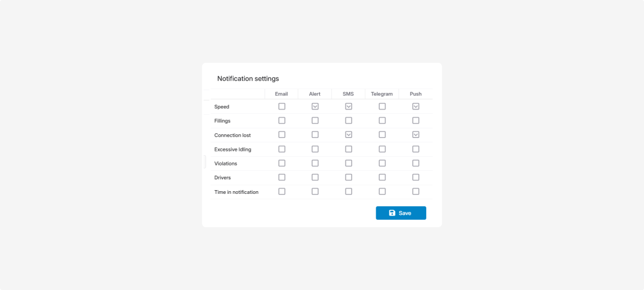Tick Telegram checkbox for Violations
The height and width of the screenshot is (290, 644).
(x=382, y=163)
